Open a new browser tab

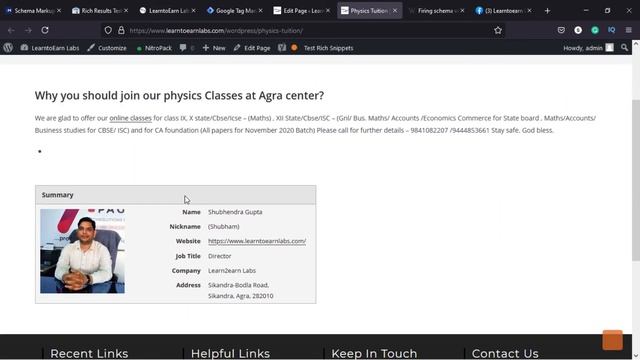pyautogui.click(x=547, y=11)
